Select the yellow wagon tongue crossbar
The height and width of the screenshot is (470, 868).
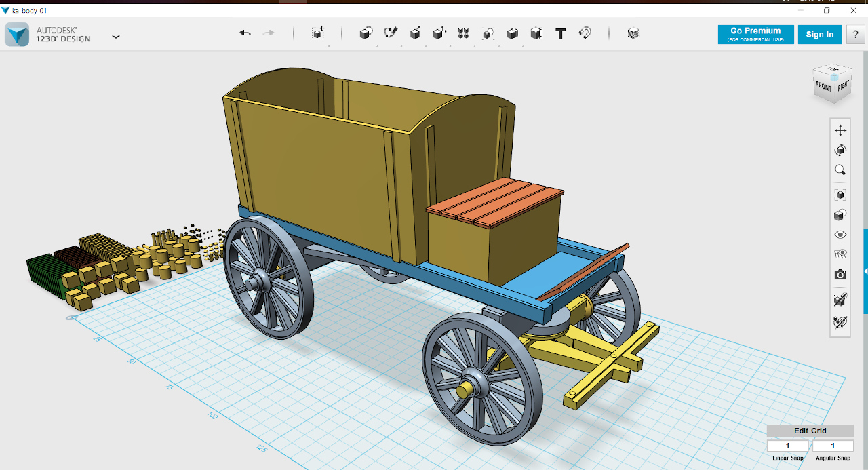pos(610,366)
